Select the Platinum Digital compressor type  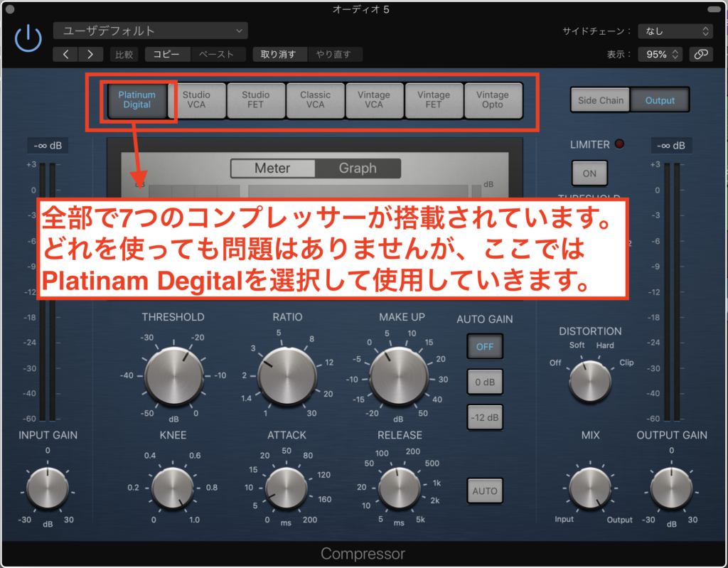[137, 100]
